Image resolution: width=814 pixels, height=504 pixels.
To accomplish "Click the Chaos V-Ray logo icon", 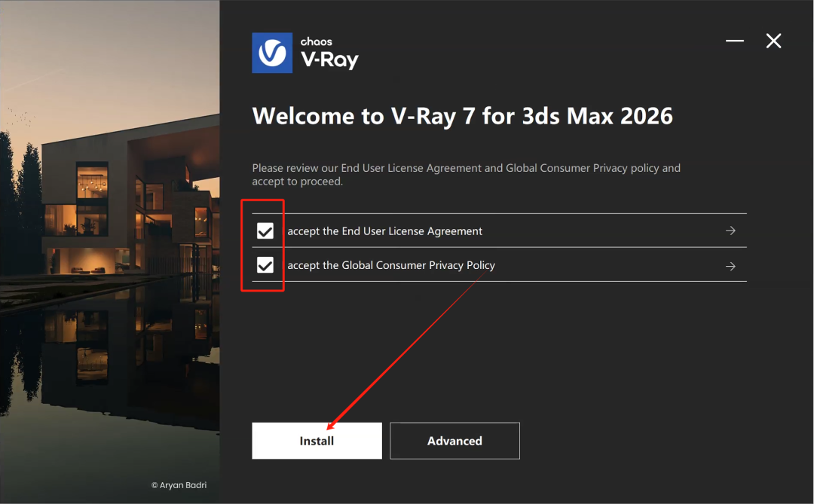I will click(x=272, y=53).
